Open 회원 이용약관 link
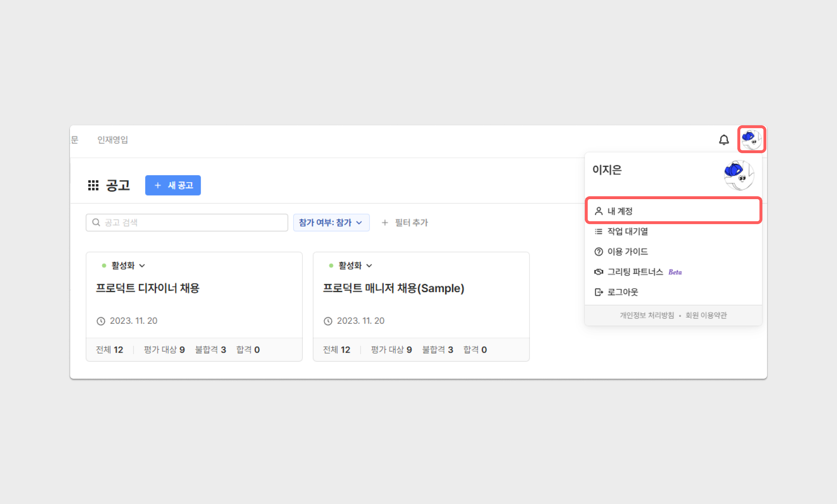Image resolution: width=837 pixels, height=504 pixels. point(706,315)
